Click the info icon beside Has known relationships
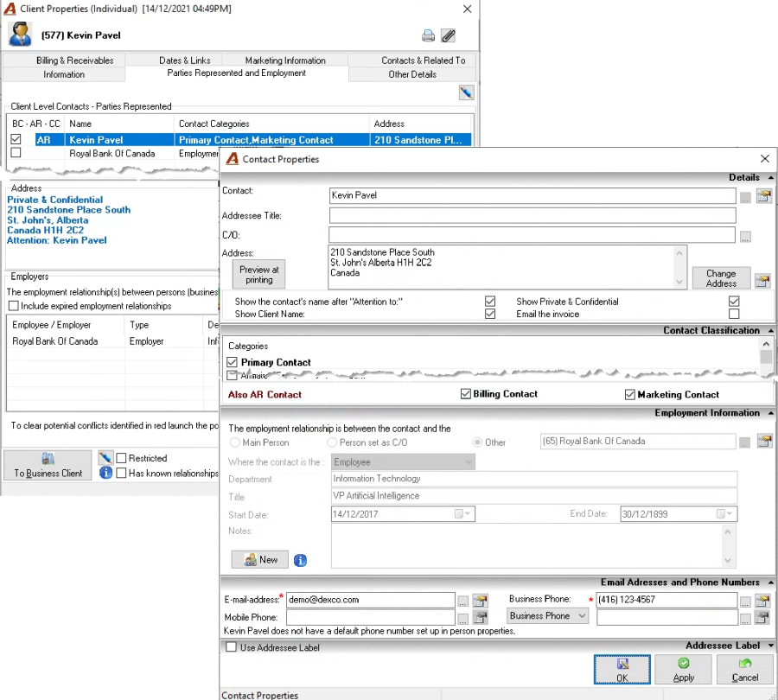This screenshot has width=778, height=700. pyautogui.click(x=105, y=473)
